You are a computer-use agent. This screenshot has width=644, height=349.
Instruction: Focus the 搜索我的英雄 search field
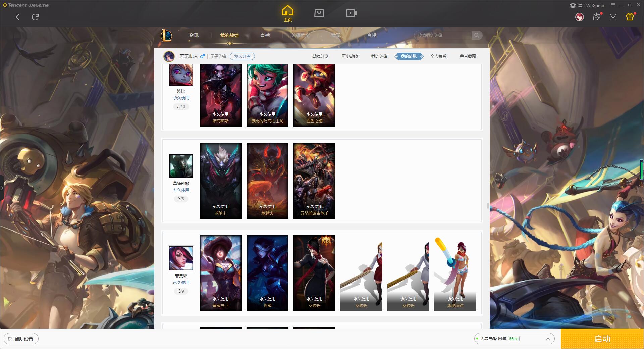443,35
